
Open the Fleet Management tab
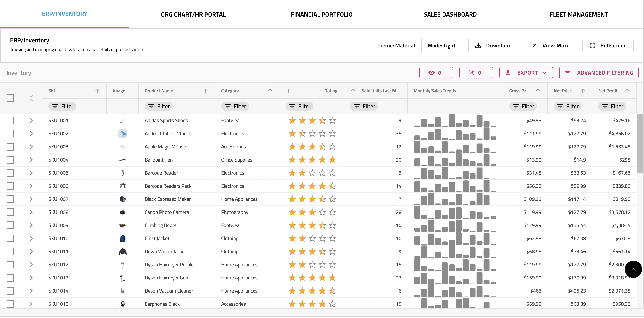pyautogui.click(x=578, y=14)
